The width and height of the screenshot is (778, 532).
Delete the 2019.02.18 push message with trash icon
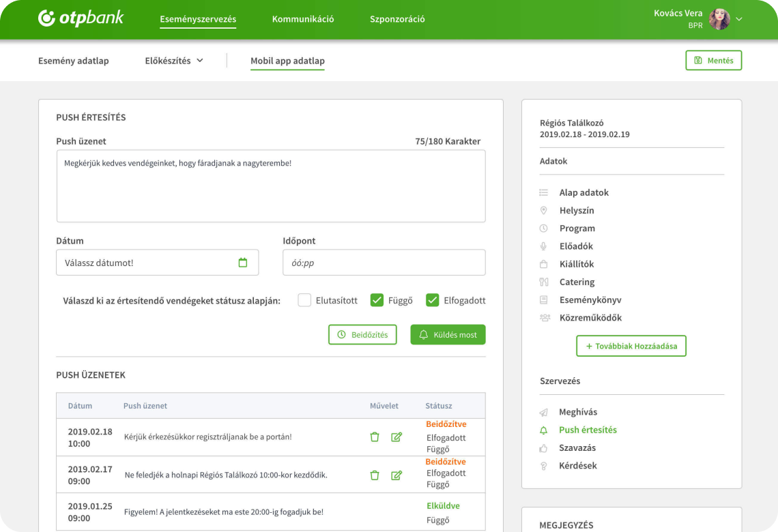pos(375,437)
